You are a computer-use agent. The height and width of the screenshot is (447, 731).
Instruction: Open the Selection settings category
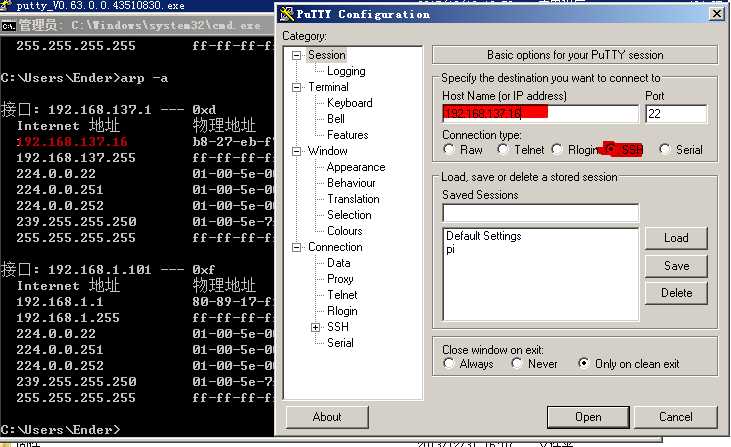[349, 215]
